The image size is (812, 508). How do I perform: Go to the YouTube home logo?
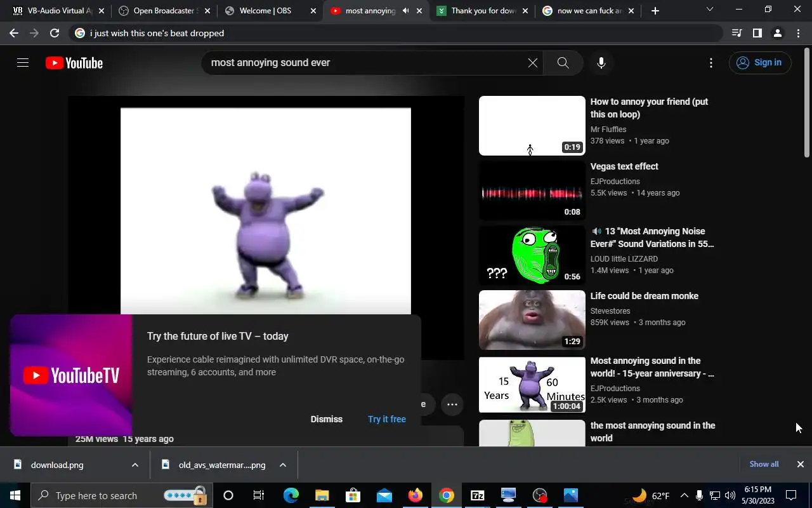click(74, 63)
